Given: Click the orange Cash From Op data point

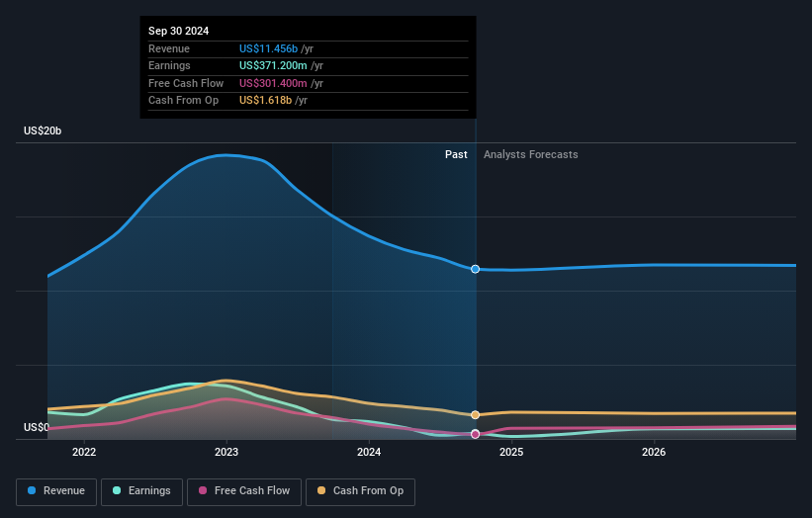Looking at the screenshot, I should 476,415.
